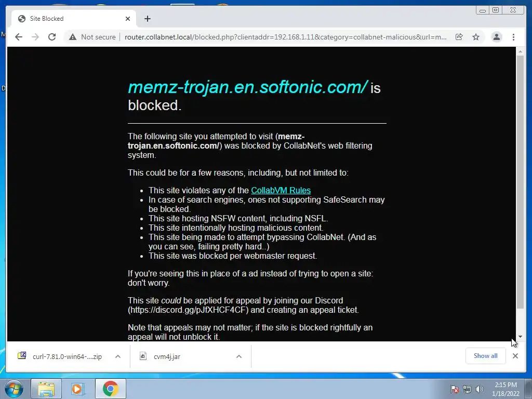
Task: Open the Chrome profile avatar
Action: (496, 37)
